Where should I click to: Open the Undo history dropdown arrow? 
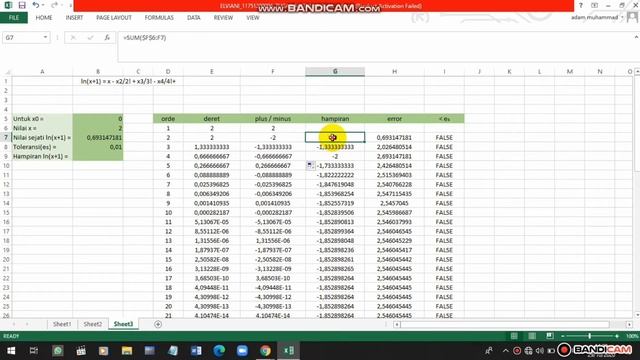coord(43,6)
